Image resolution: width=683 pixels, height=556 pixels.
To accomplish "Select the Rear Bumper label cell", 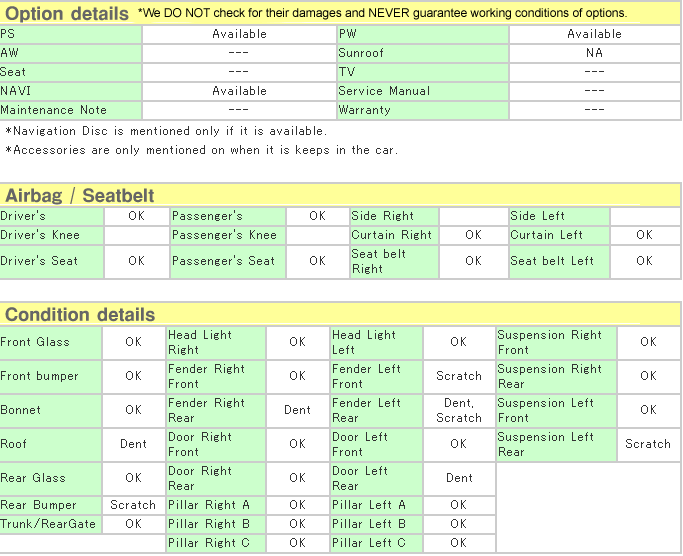I will [x=50, y=505].
